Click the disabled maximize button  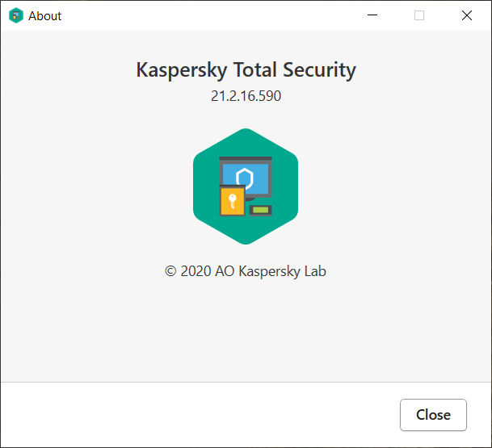pos(419,15)
